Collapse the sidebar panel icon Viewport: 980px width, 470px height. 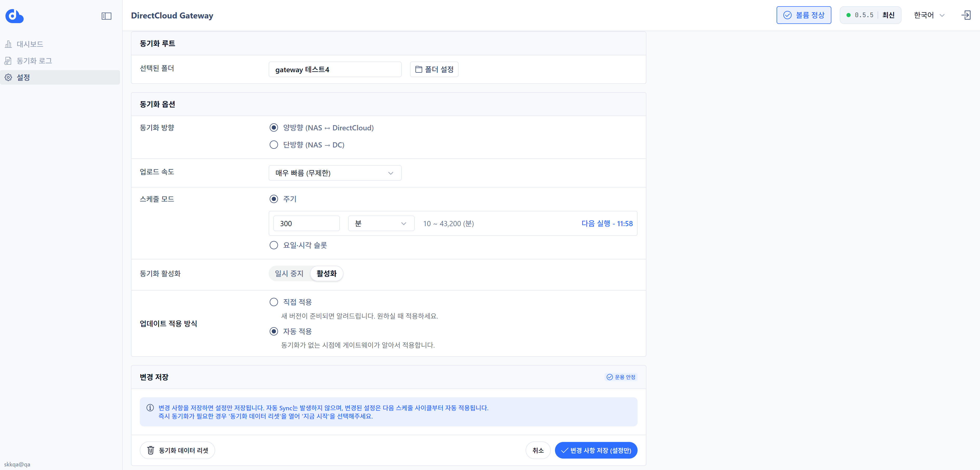[x=107, y=16]
